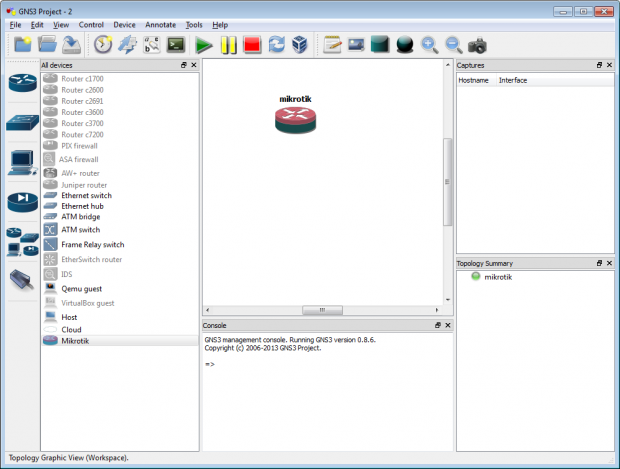Click the Open project folder icon

[x=47, y=44]
